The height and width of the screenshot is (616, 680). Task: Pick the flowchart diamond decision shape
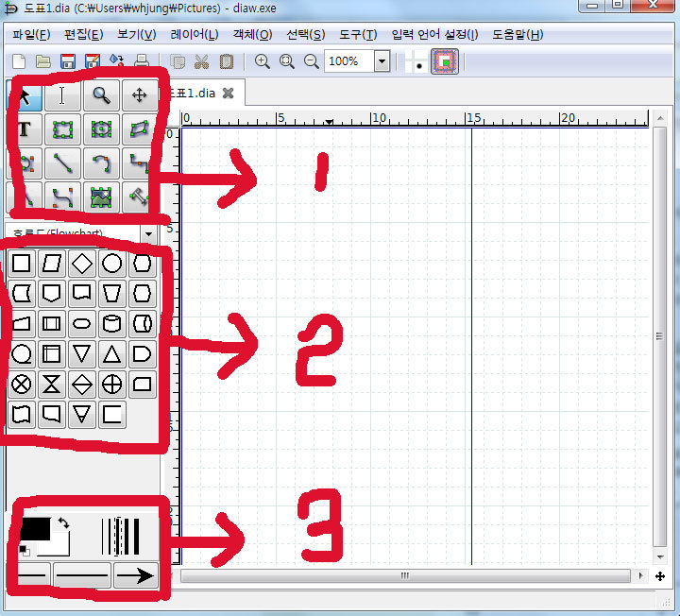(82, 264)
